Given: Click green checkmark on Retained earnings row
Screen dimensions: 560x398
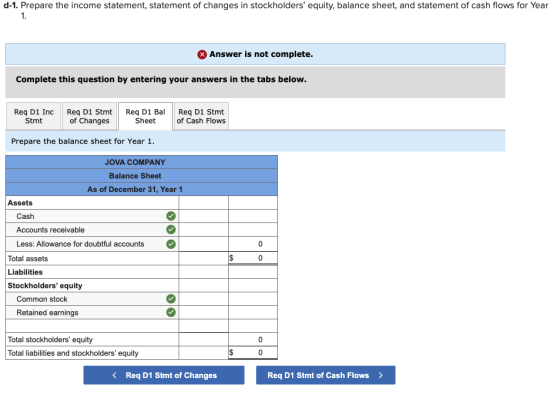Looking at the screenshot, I should [x=171, y=312].
